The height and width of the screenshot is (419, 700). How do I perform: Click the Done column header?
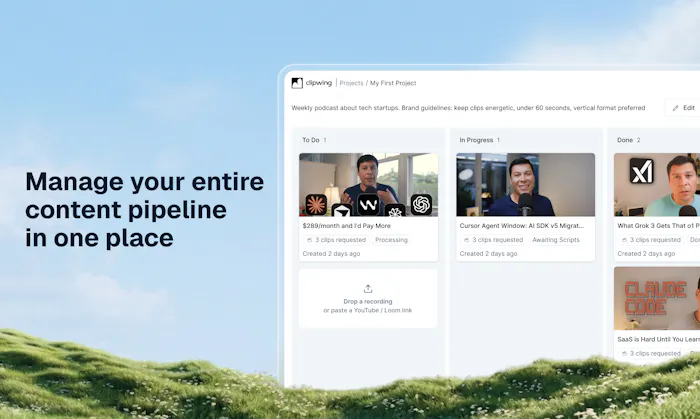pyautogui.click(x=629, y=140)
